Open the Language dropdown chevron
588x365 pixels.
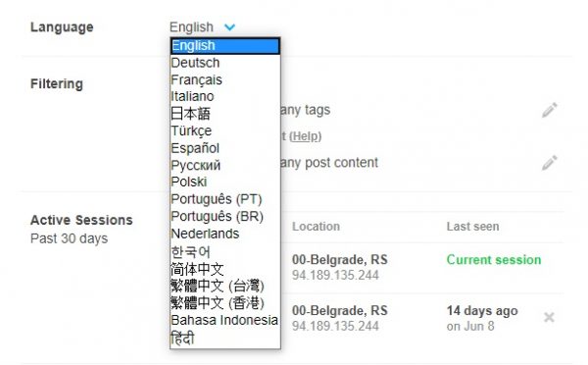point(229,27)
